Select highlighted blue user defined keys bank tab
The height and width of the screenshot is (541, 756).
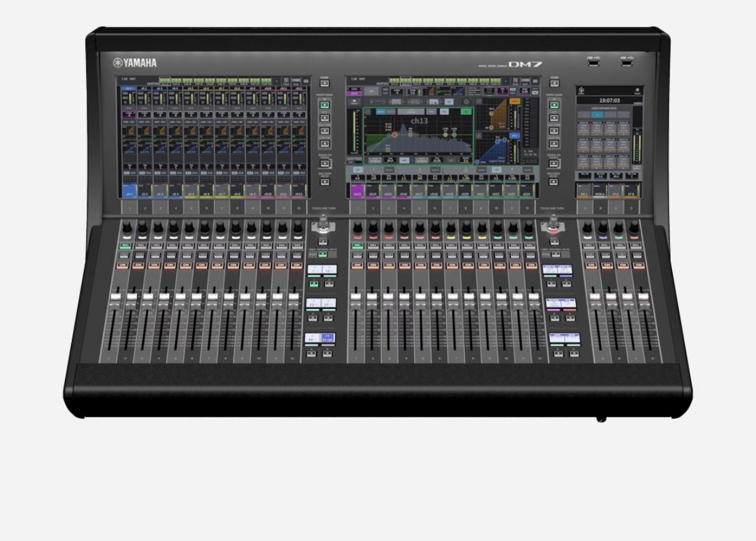[598, 115]
